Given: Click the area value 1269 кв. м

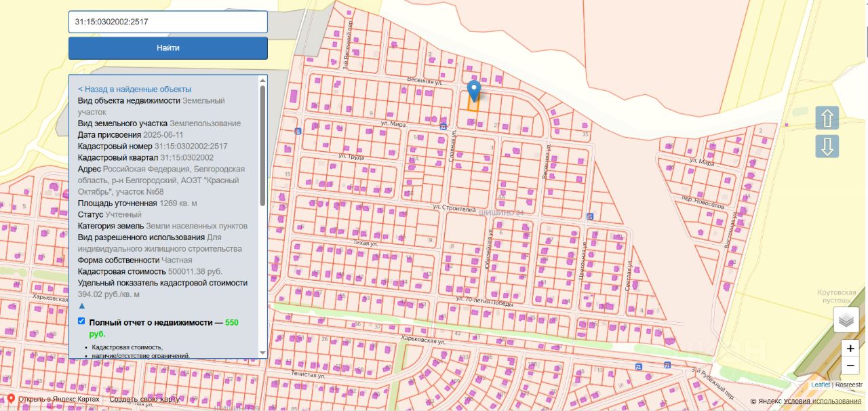Looking at the screenshot, I should [178, 203].
